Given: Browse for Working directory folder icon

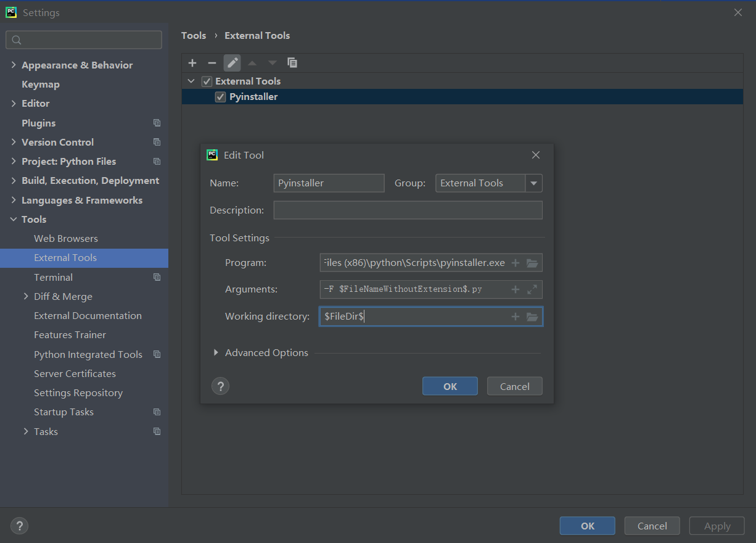Looking at the screenshot, I should click(x=532, y=317).
